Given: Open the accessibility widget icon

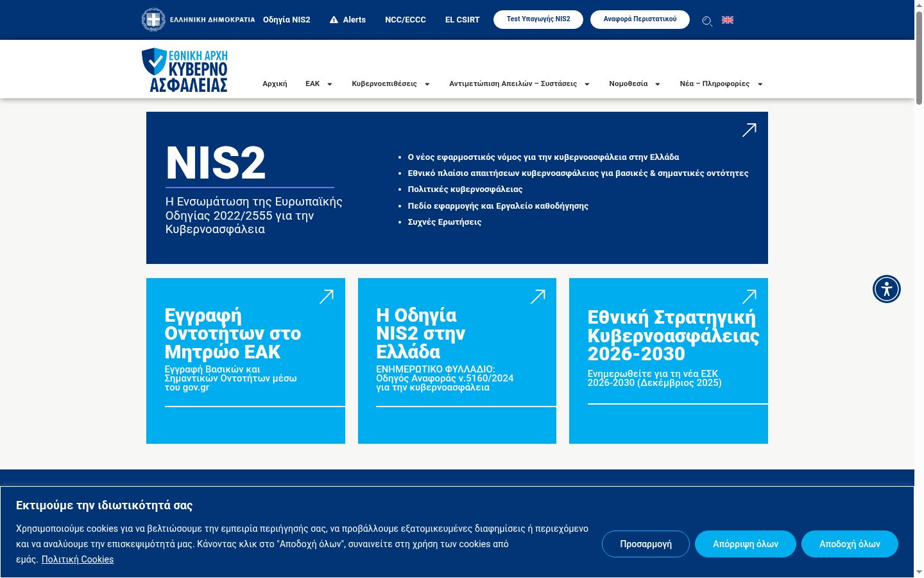Looking at the screenshot, I should (x=887, y=289).
